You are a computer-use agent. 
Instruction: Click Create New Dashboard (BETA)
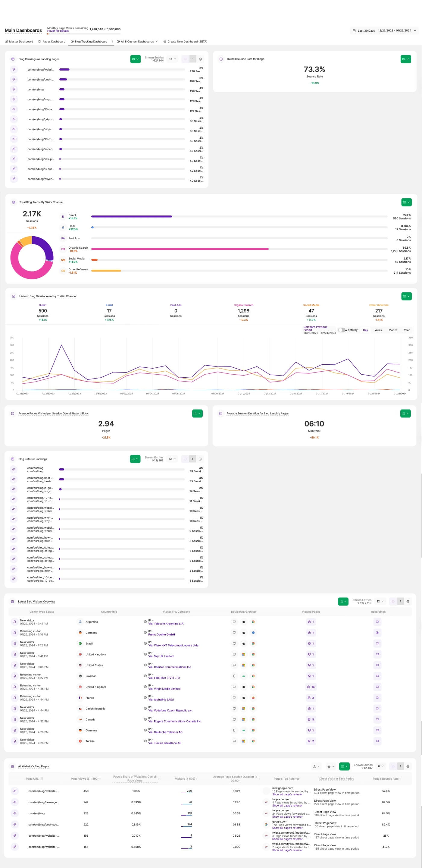[x=185, y=42]
